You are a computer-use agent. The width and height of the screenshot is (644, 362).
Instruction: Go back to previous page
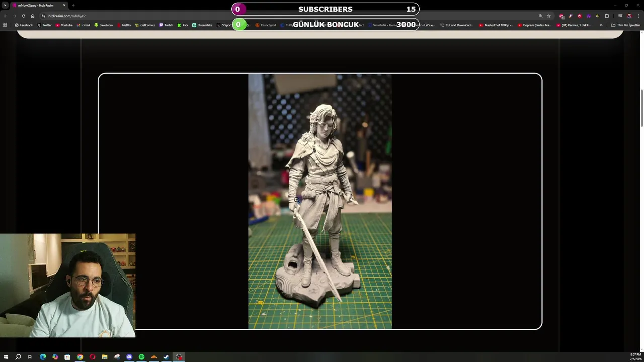click(x=6, y=16)
